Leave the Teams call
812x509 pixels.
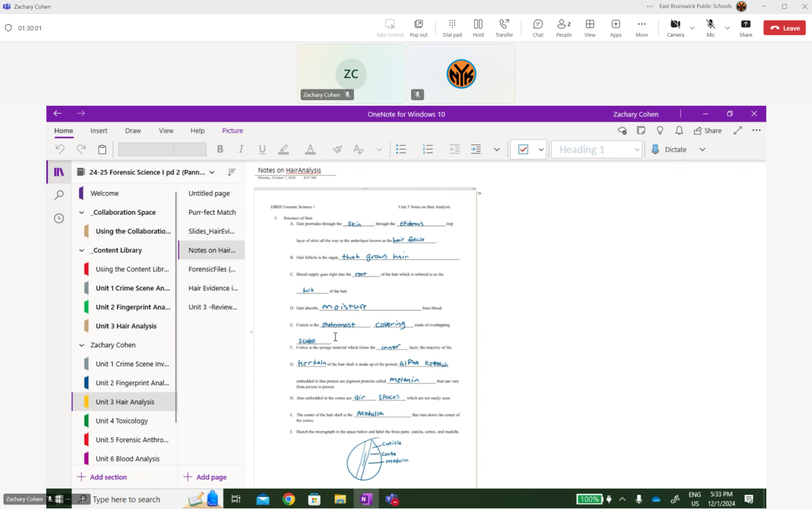click(785, 28)
